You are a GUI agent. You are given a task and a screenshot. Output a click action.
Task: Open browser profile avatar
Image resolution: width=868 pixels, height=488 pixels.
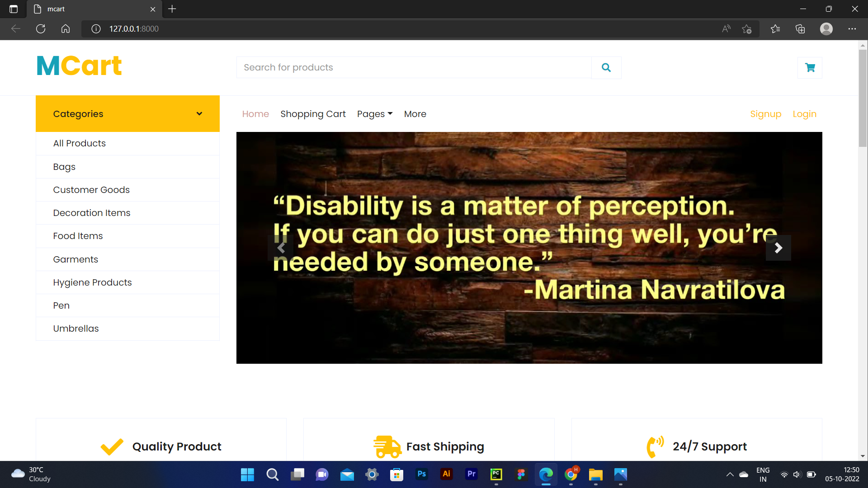click(826, 29)
